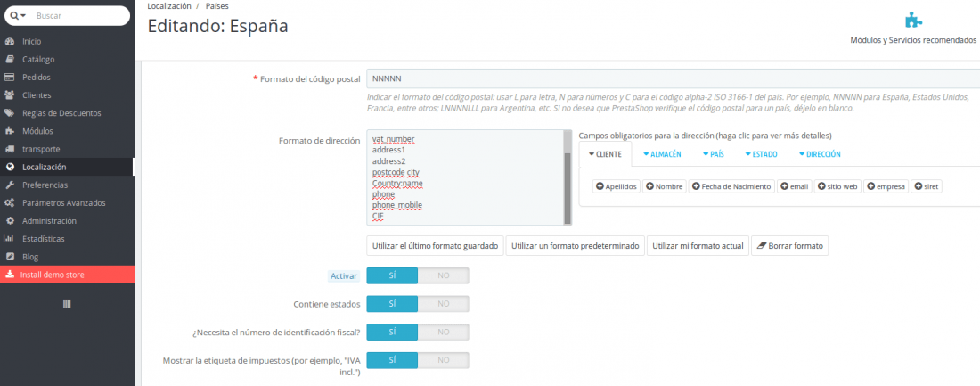This screenshot has width=980, height=386.
Task: Click the postal code format field
Action: tap(674, 78)
